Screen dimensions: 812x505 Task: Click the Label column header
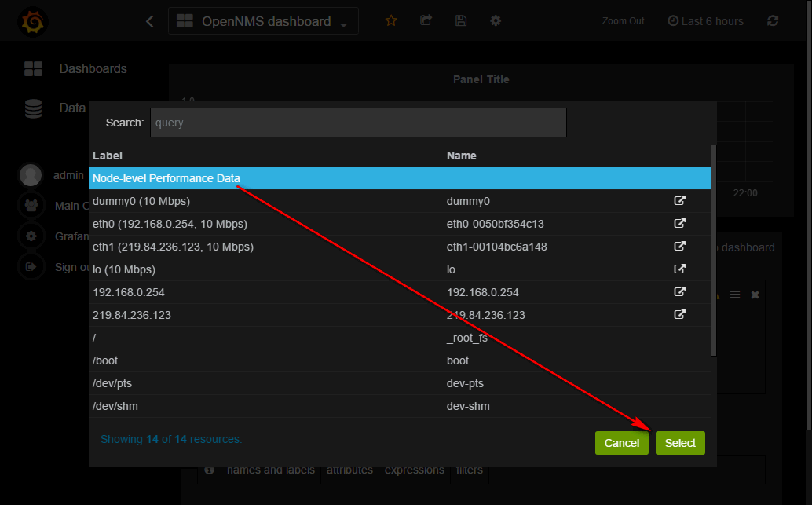tap(108, 156)
